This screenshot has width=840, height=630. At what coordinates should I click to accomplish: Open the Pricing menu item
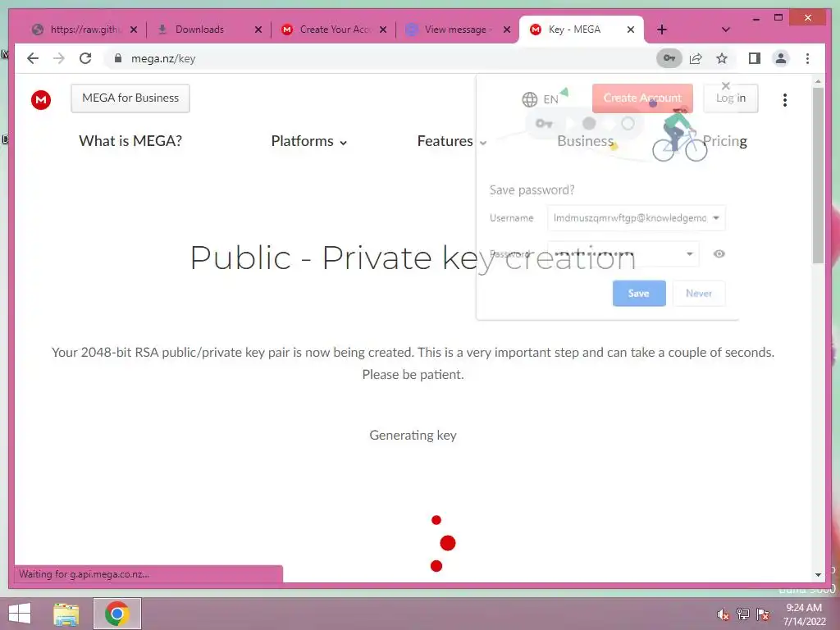[725, 141]
